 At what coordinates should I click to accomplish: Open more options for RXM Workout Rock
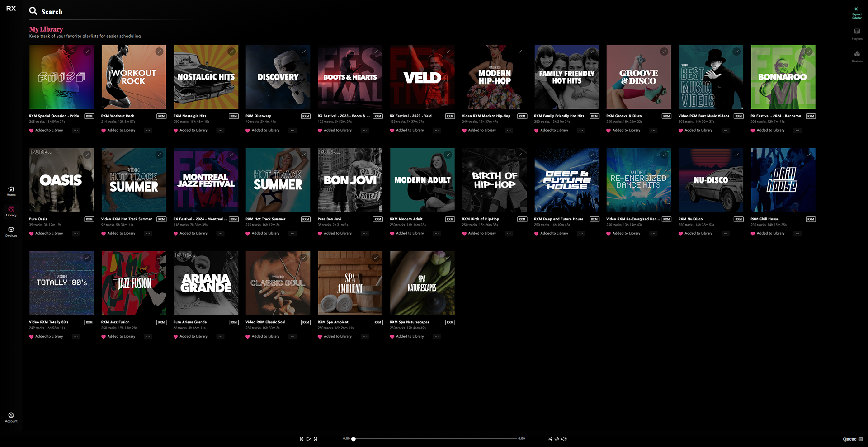(148, 131)
